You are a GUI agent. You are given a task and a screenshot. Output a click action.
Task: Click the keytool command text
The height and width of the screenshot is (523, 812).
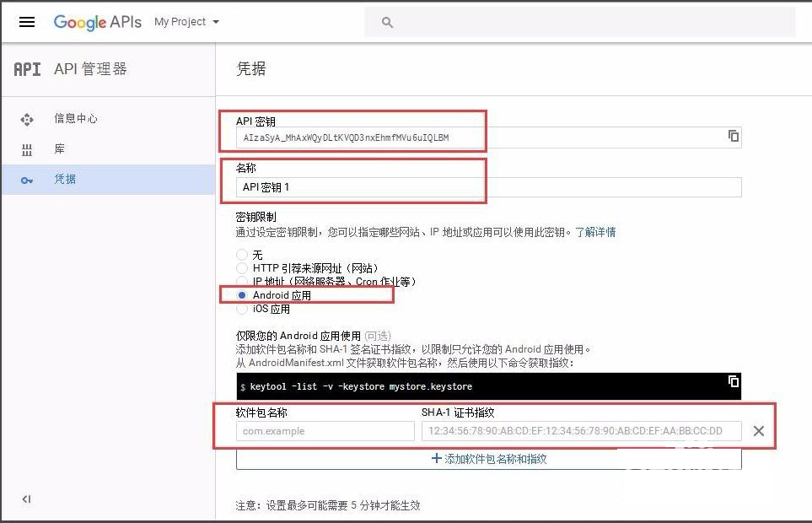click(x=361, y=386)
